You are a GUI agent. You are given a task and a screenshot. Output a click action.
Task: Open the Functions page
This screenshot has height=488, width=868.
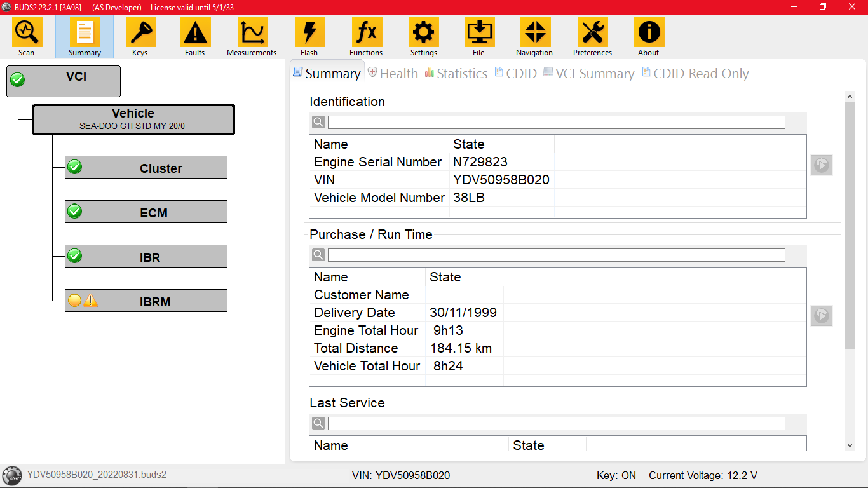click(366, 37)
